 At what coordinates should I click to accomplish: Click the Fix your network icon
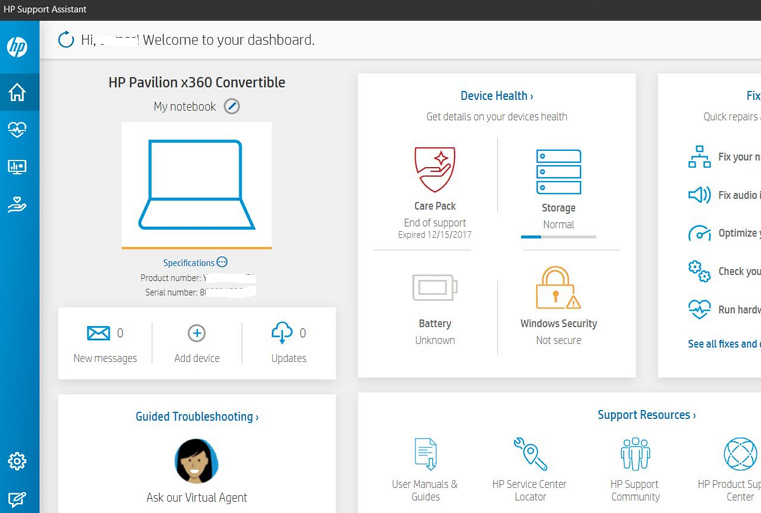(699, 157)
